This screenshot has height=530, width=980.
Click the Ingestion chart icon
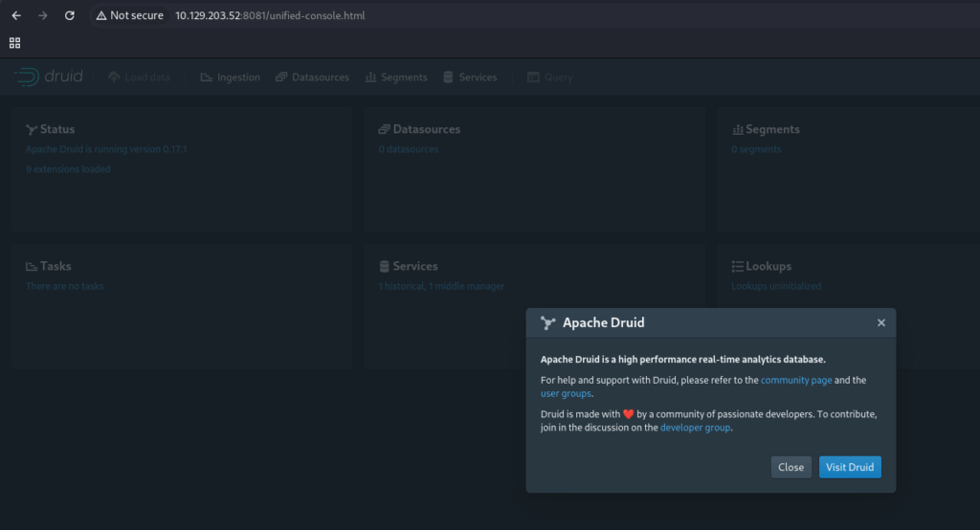207,77
